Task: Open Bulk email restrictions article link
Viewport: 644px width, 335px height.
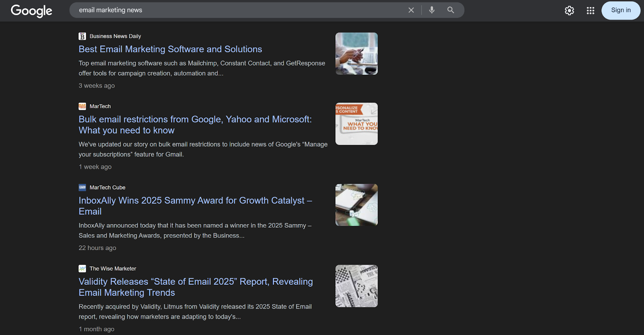Action: (195, 125)
